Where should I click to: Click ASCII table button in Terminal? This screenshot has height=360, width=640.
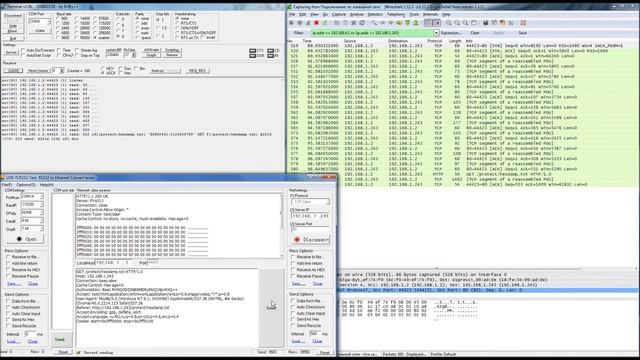click(x=151, y=50)
